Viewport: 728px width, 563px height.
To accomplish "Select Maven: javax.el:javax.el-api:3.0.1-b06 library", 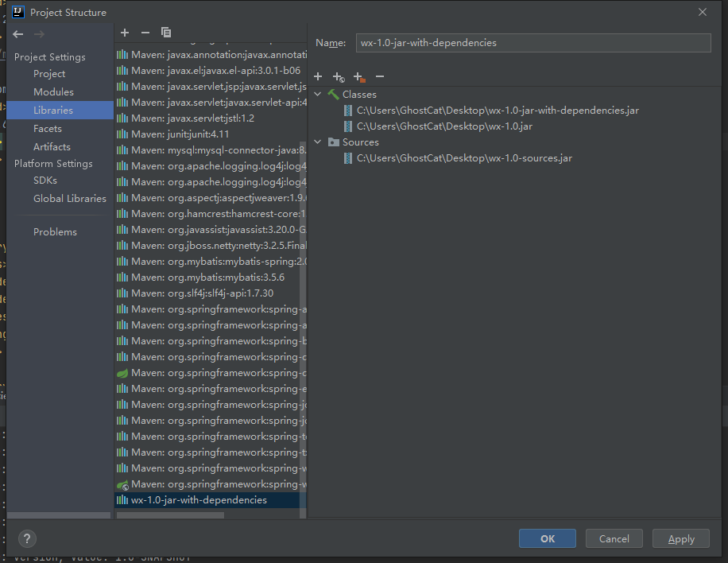I will point(211,71).
